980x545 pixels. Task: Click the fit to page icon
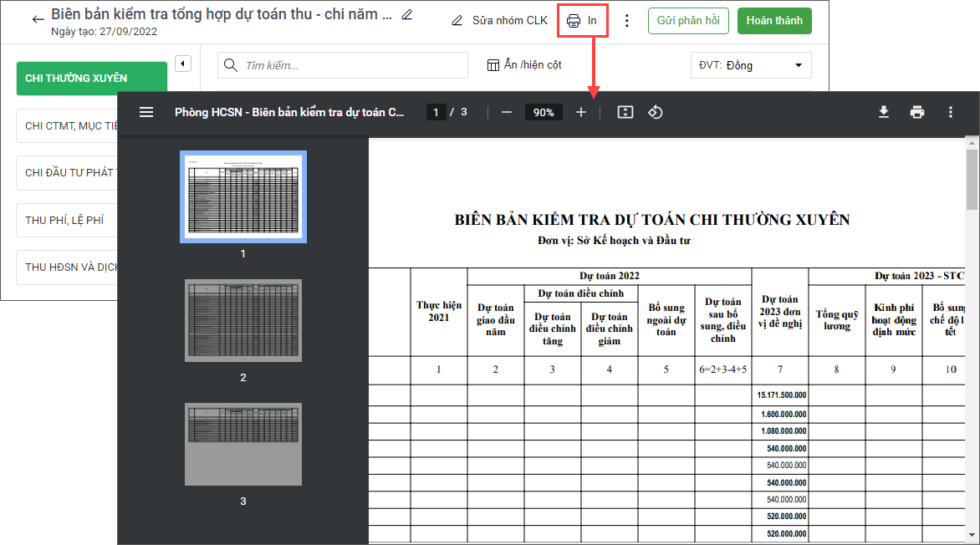pyautogui.click(x=625, y=112)
